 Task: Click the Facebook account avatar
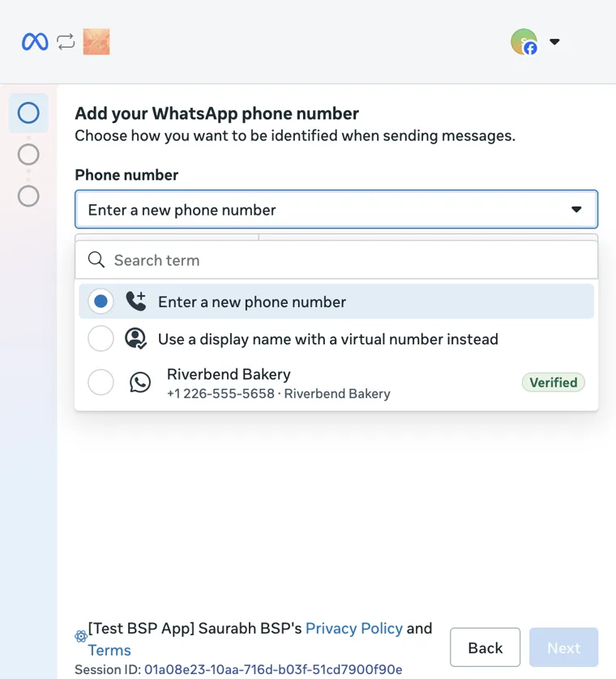coord(524,42)
